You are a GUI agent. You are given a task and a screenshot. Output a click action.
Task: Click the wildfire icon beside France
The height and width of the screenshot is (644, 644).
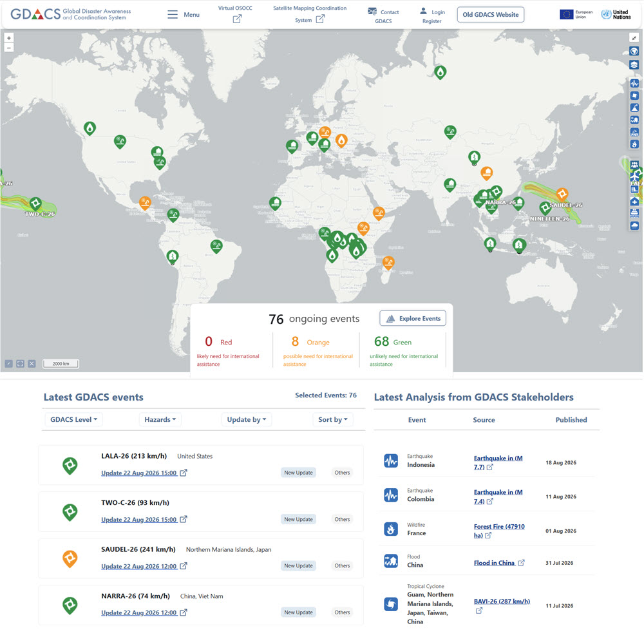click(x=391, y=529)
